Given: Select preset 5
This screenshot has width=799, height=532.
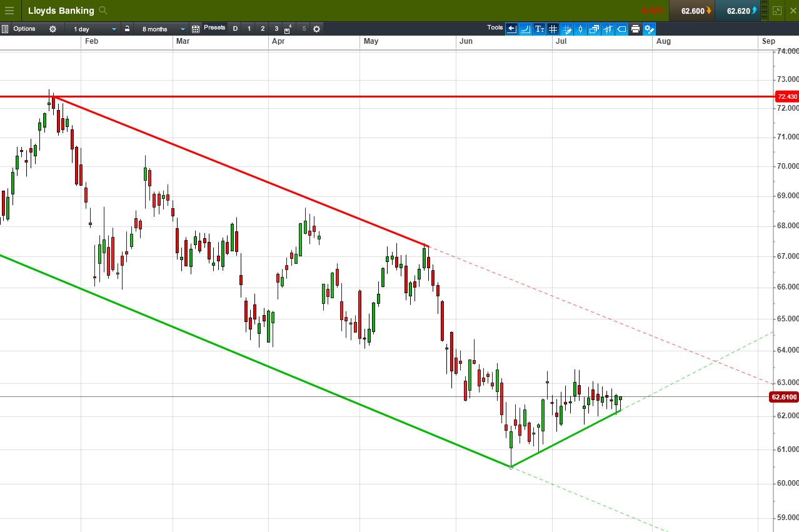Looking at the screenshot, I should pyautogui.click(x=304, y=29).
